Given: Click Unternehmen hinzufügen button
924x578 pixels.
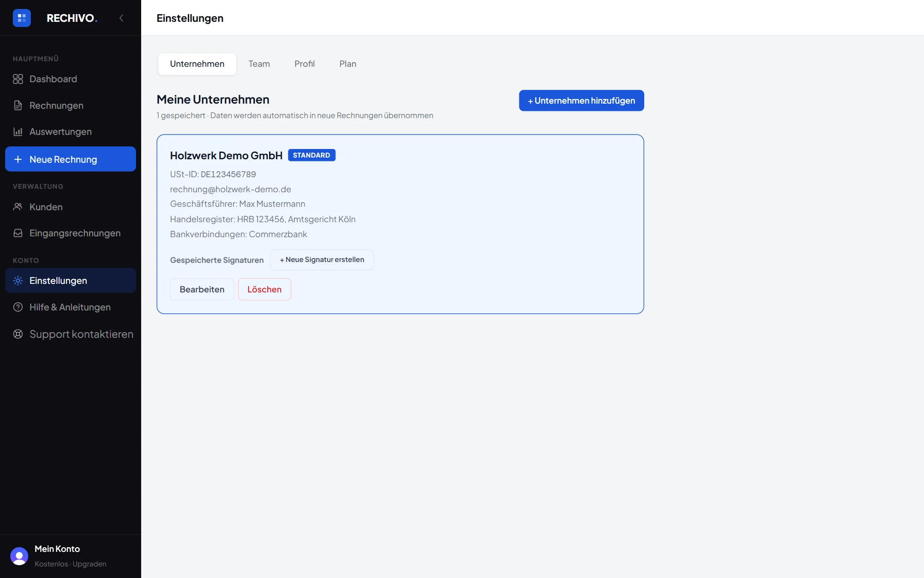Looking at the screenshot, I should point(581,101).
